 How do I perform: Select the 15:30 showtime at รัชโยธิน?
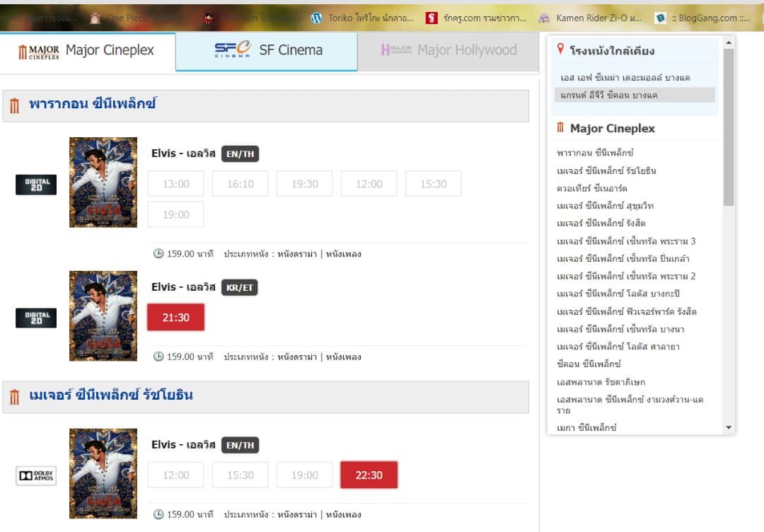coord(241,475)
